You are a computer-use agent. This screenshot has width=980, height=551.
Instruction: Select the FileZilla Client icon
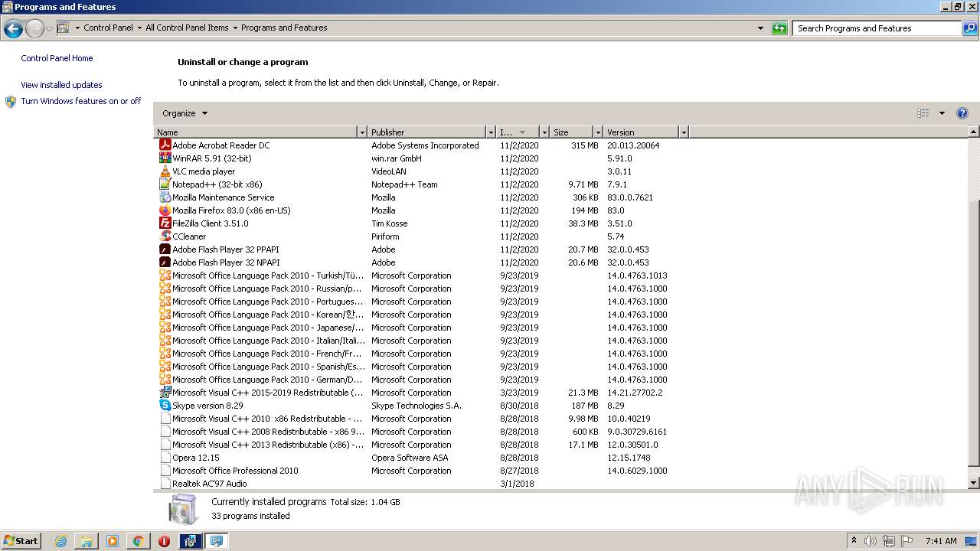165,223
